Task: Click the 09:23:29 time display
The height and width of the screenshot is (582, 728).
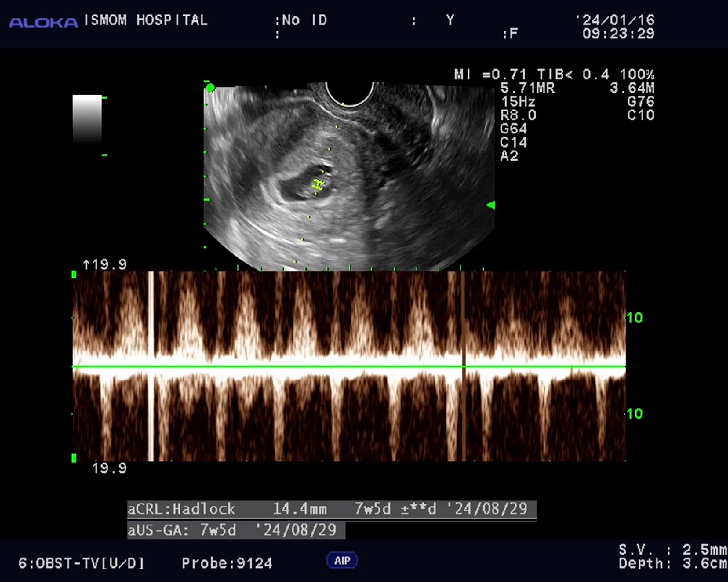Action: [617, 34]
